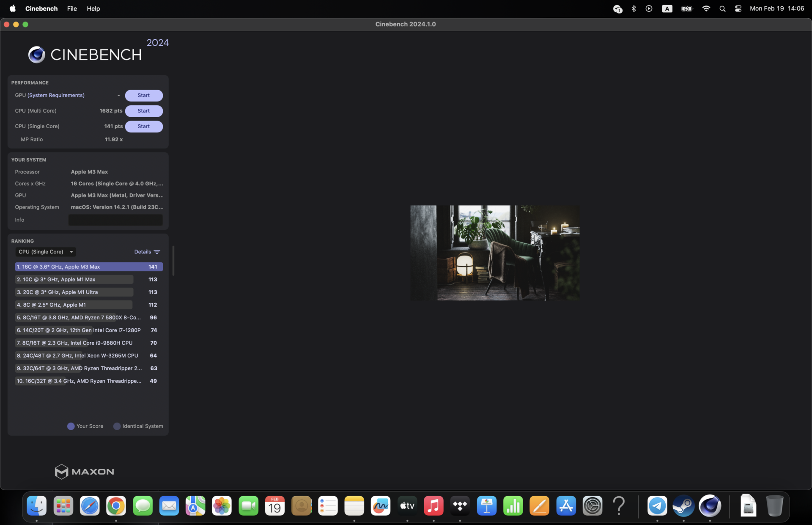812x525 pixels.
Task: Select ranking row 16C/32T AMD Ryzen Threadripper
Action: (89, 381)
